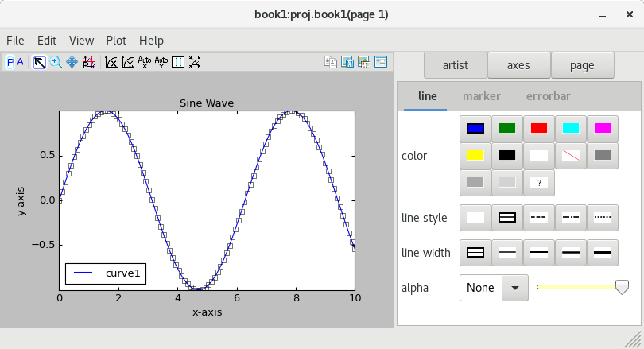
Task: Click the axes shrink-arrows icon
Action: (x=195, y=63)
